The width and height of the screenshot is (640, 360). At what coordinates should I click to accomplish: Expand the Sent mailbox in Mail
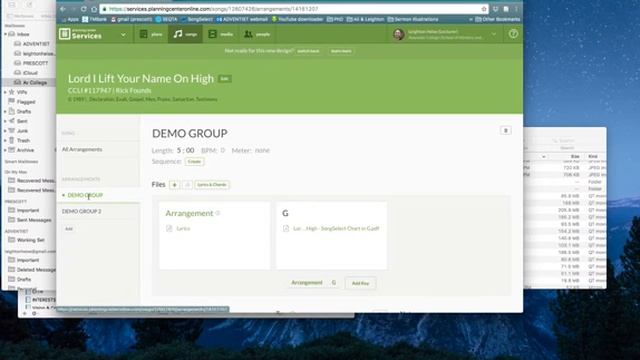coord(6,121)
